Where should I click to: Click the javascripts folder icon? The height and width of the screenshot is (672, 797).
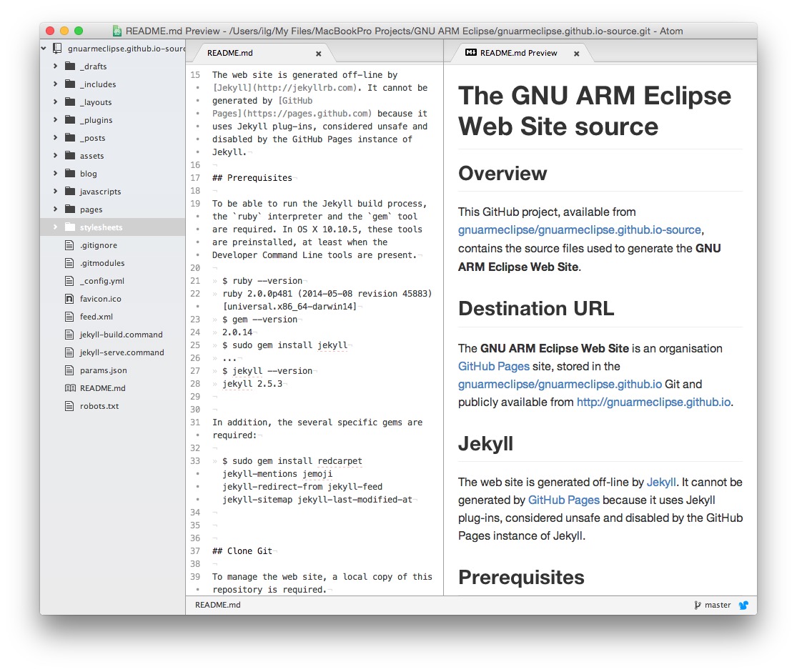pyautogui.click(x=70, y=191)
